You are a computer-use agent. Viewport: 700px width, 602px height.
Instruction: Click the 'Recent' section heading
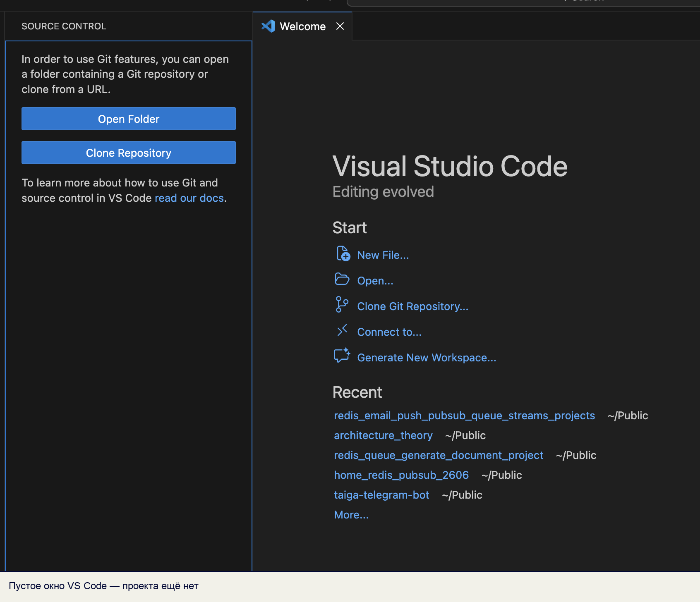[x=357, y=392]
